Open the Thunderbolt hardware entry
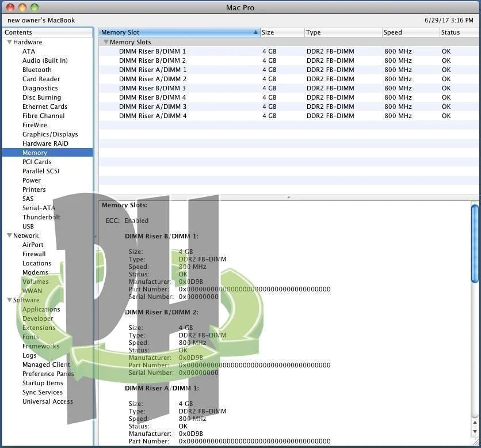 [x=41, y=217]
